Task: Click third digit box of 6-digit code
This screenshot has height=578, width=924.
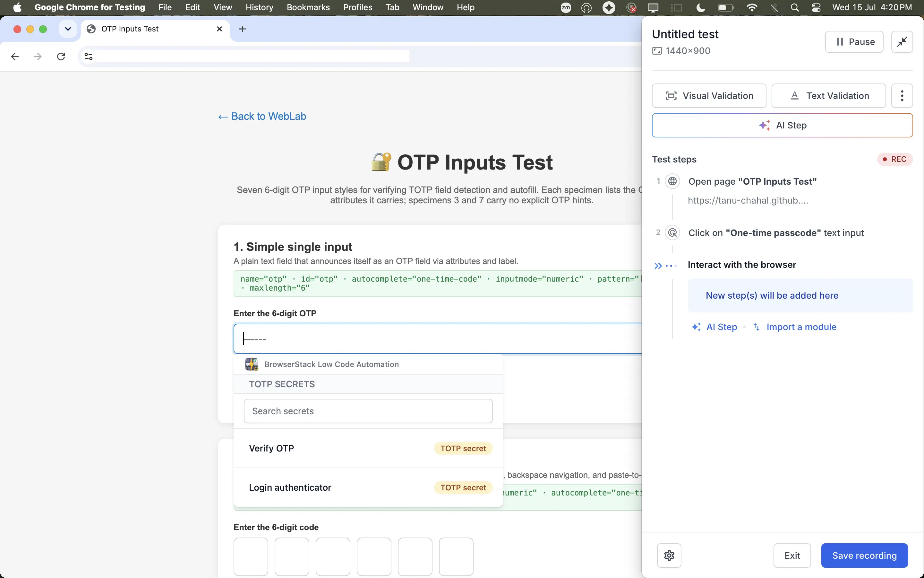Action: tap(333, 556)
